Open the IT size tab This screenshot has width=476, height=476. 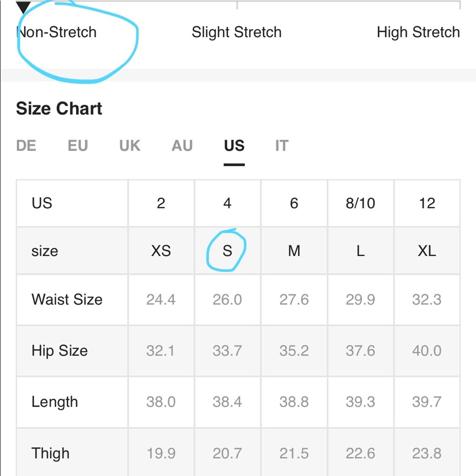(x=282, y=145)
